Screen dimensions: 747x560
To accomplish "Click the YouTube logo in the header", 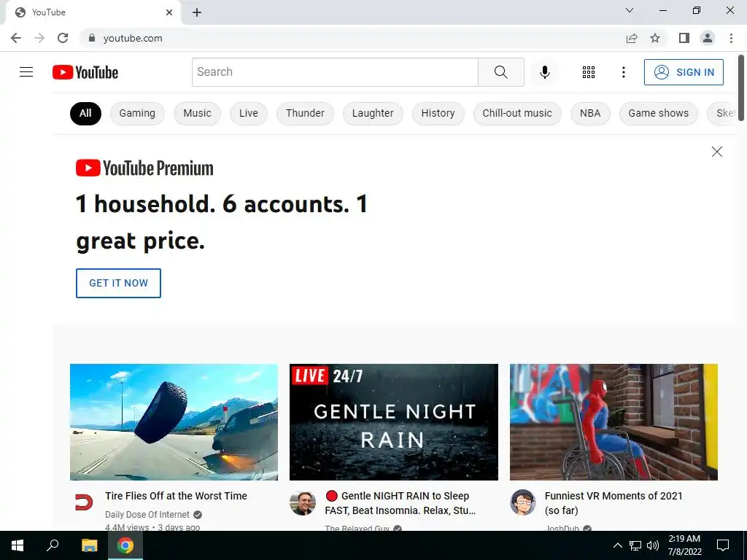I will (x=85, y=72).
